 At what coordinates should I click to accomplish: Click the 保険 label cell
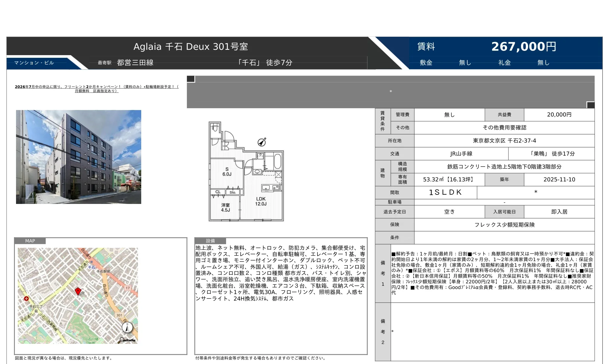(x=395, y=225)
